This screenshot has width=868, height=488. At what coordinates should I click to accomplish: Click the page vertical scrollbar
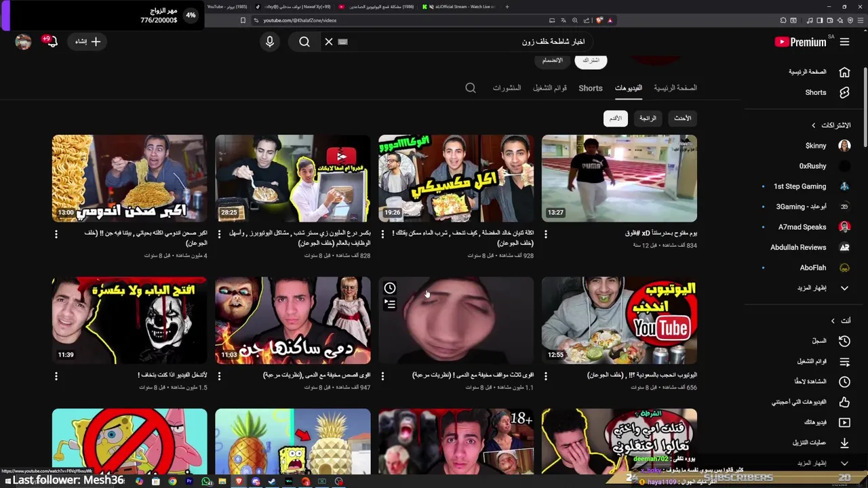[x=865, y=106]
